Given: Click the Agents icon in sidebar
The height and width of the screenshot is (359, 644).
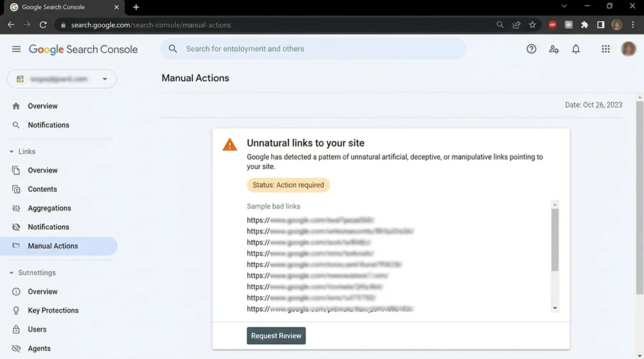Looking at the screenshot, I should coord(16,348).
